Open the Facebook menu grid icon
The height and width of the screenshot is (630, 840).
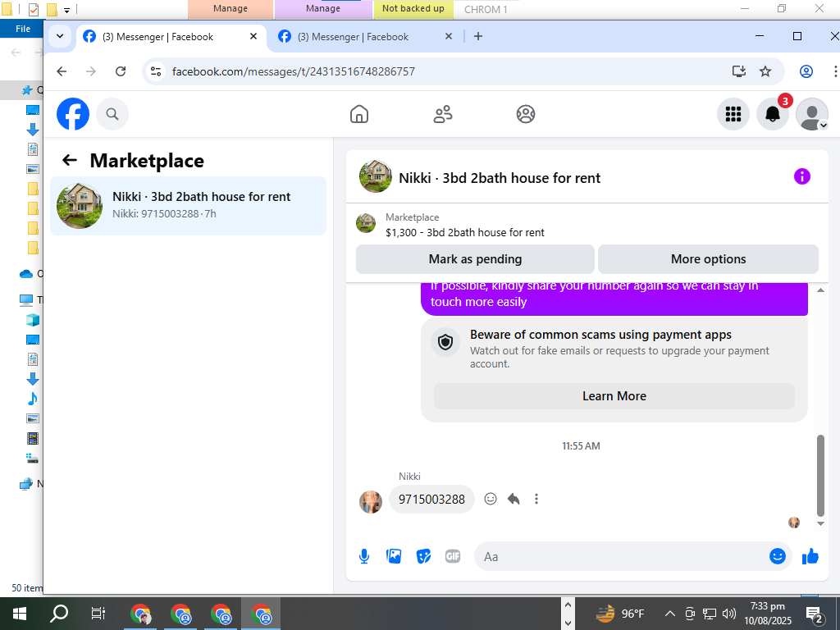[733, 114]
